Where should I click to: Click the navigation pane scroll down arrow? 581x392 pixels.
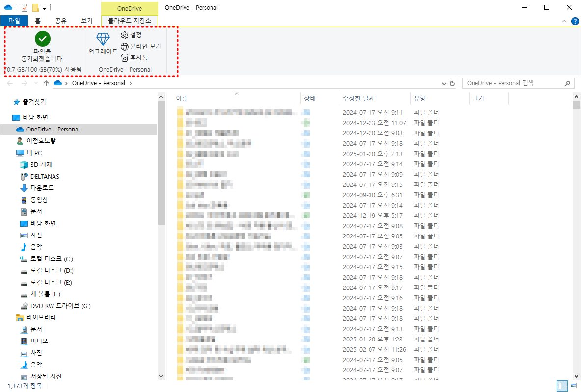[161, 376]
